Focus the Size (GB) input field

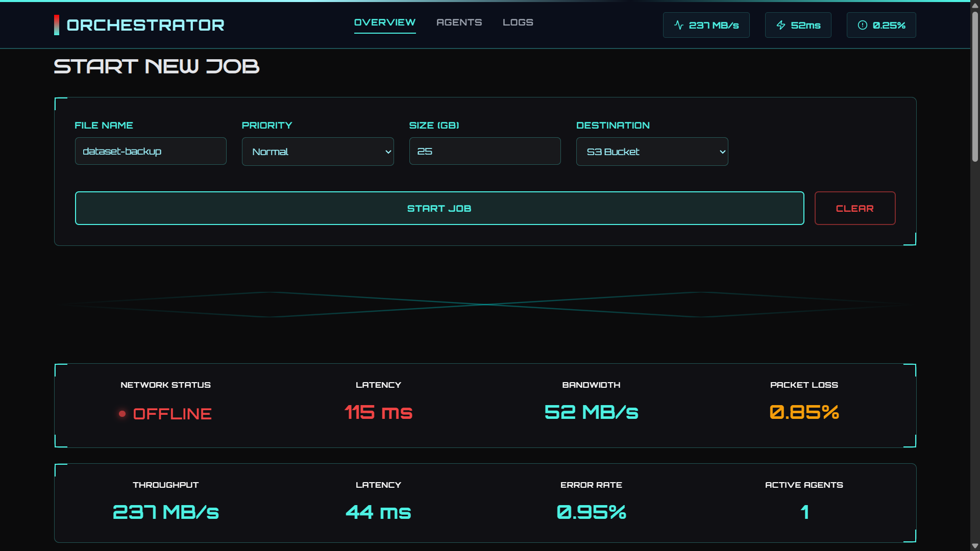(x=484, y=151)
